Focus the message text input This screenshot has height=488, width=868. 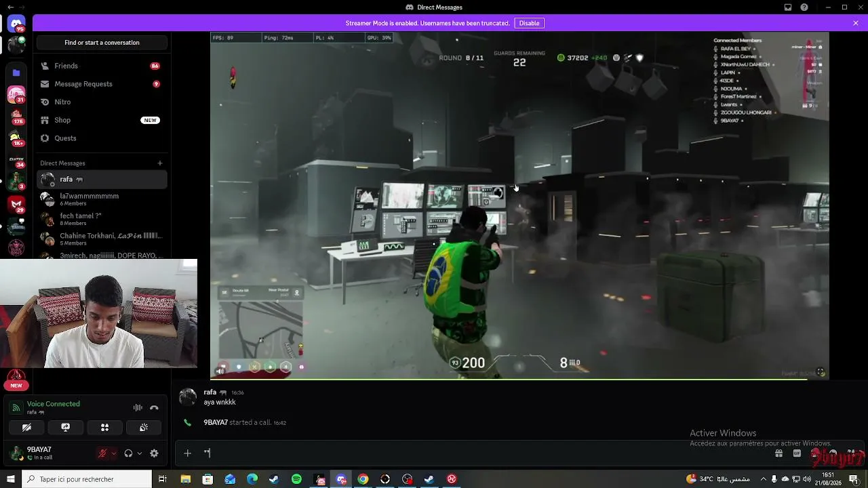tap(475, 453)
